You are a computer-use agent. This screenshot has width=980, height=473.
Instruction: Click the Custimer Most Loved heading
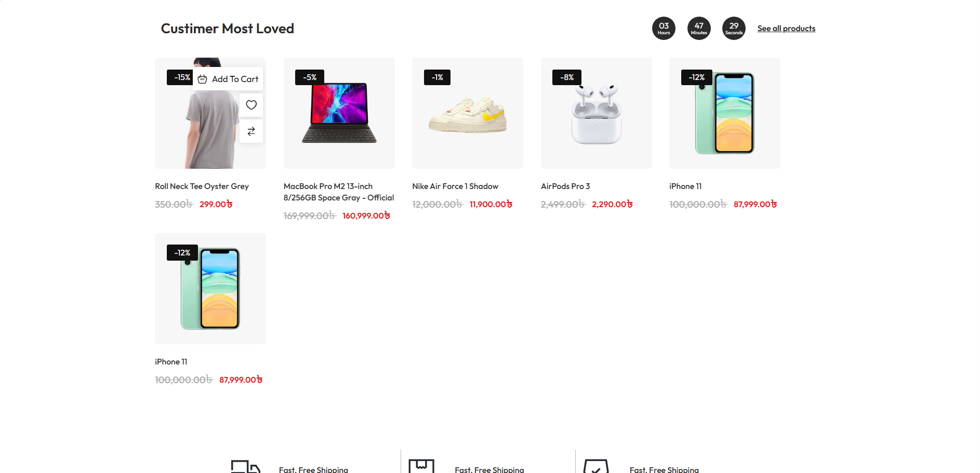click(228, 29)
